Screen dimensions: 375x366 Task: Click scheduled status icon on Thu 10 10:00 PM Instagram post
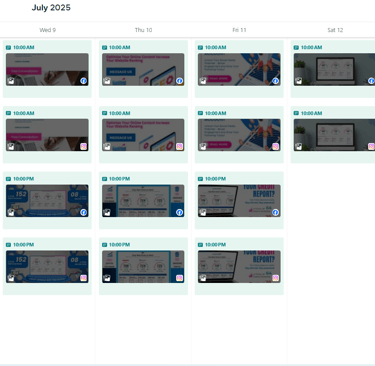tap(104, 245)
